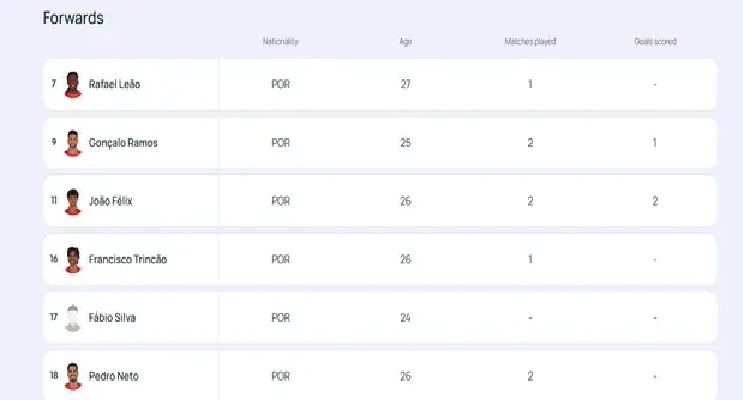
Task: Click Pedro Neto's player avatar
Action: point(73,376)
